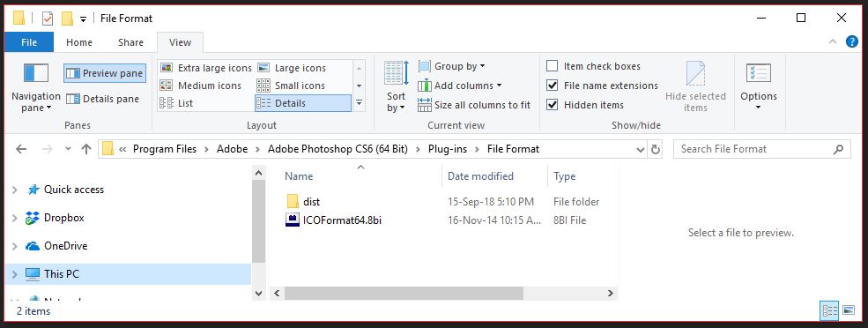Click the file list horizontal scrollbar
This screenshot has width=868, height=328.
tap(404, 293)
